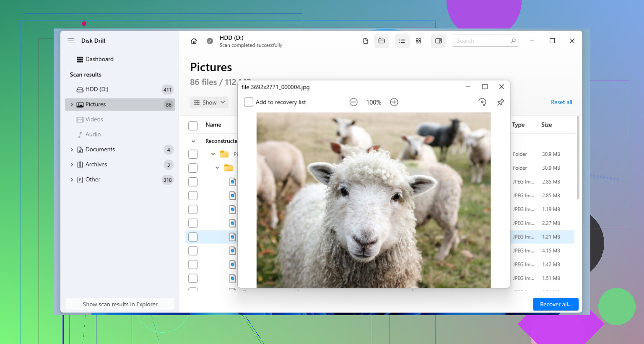The image size is (644, 344).
Task: Open the Show filter dropdown
Action: click(209, 102)
